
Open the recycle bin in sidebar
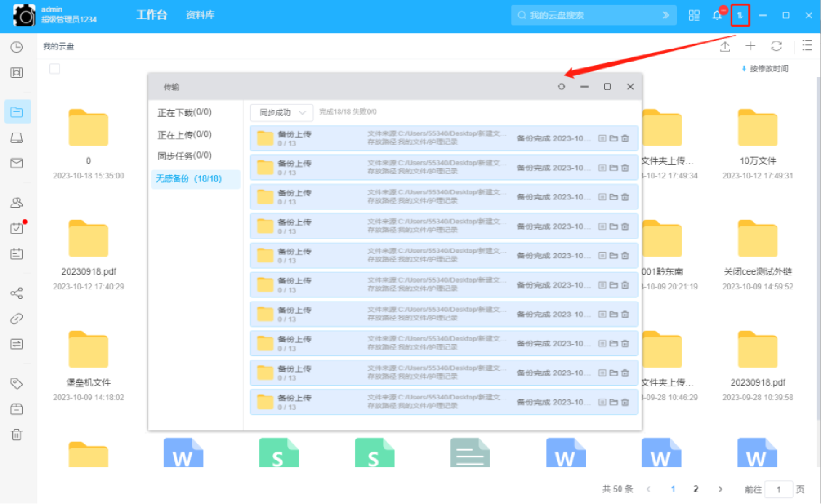click(17, 435)
